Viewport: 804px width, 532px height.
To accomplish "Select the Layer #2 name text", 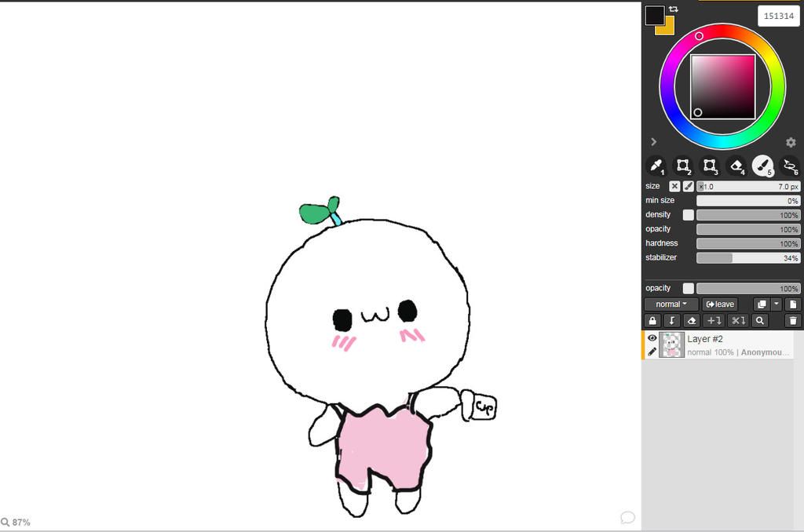I will (705, 339).
